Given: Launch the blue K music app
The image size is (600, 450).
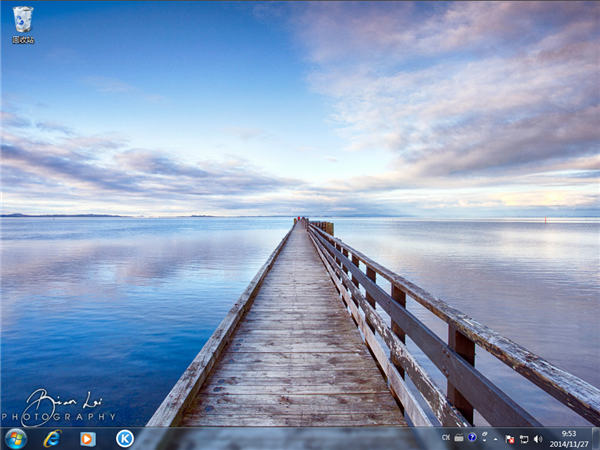Looking at the screenshot, I should click(124, 438).
